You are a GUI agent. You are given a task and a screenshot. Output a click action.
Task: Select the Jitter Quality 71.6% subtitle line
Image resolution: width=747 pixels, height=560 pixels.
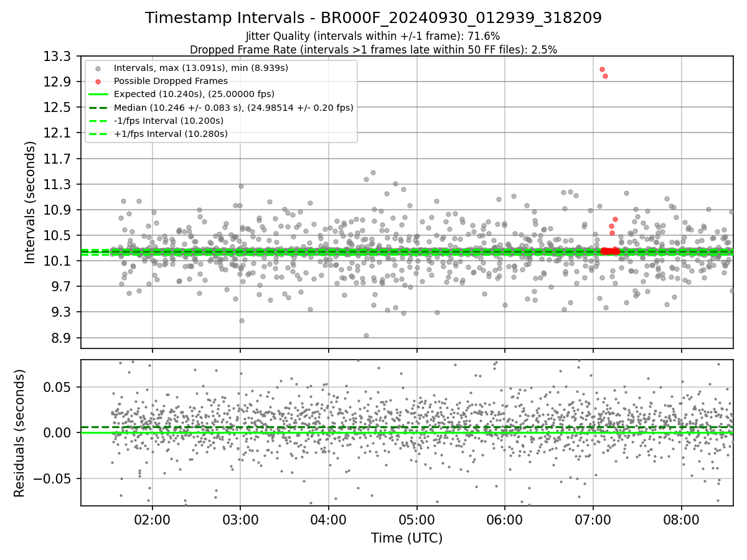pos(373,36)
